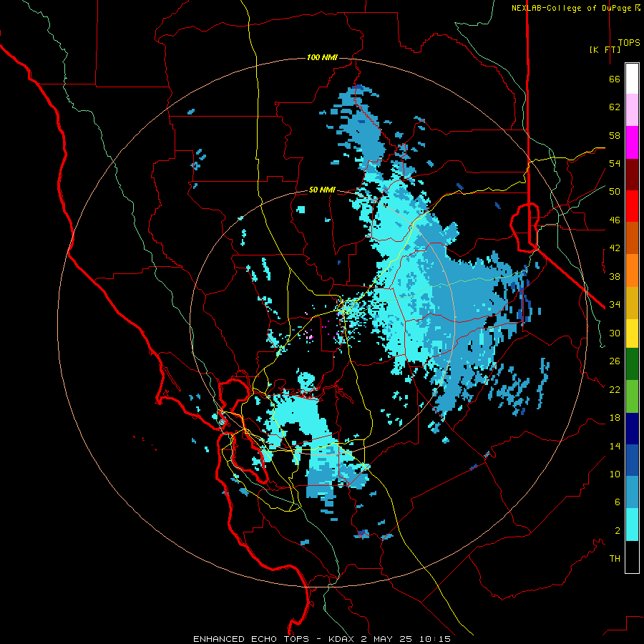Select the 54 legend value
The width and height of the screenshot is (644, 644).
coord(615,163)
